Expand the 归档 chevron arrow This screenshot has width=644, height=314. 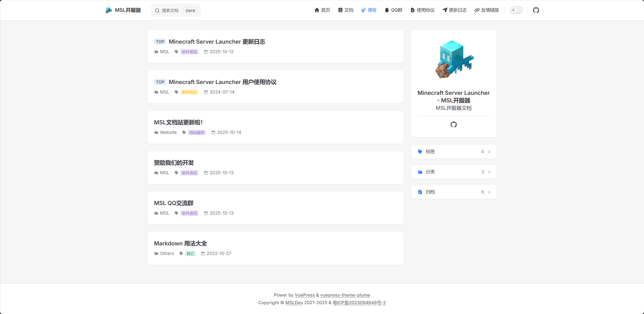coord(489,192)
